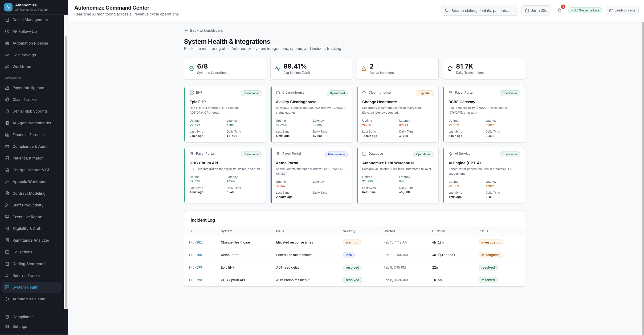This screenshot has width=644, height=335.
Task: Open the Jan 2026 date picker
Action: pyautogui.click(x=536, y=10)
